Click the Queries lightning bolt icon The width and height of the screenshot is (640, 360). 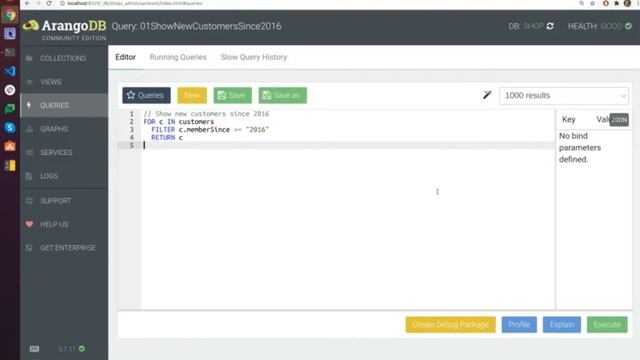pyautogui.click(x=29, y=105)
